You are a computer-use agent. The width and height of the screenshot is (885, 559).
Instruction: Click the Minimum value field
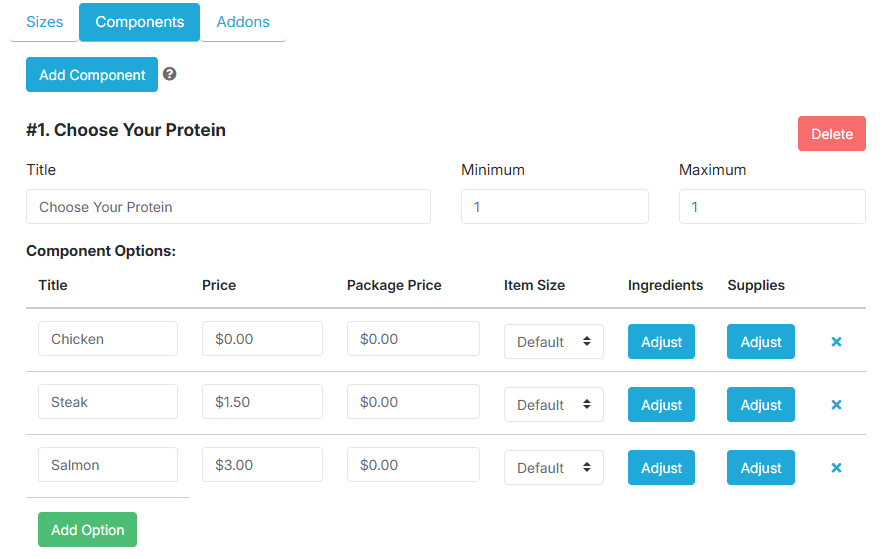point(555,207)
